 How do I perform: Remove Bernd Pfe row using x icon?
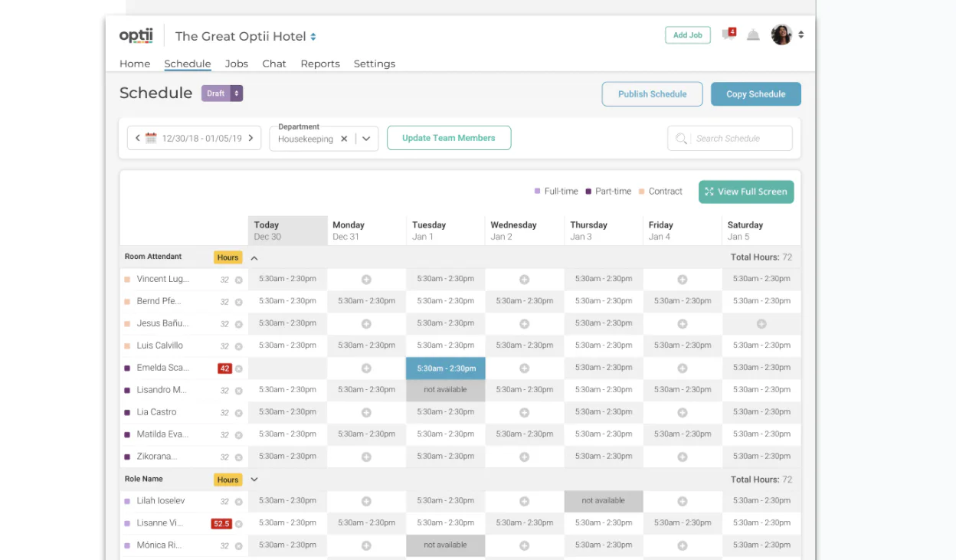coord(238,302)
